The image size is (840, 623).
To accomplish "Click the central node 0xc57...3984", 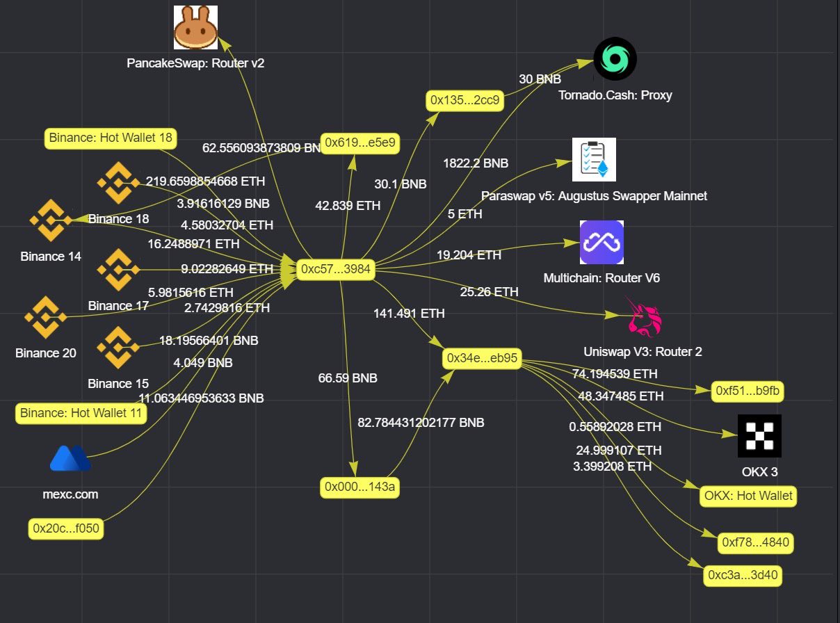I will pyautogui.click(x=335, y=269).
